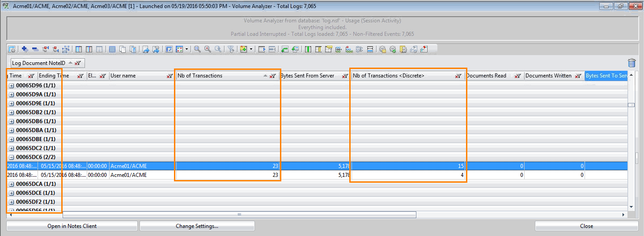Click the Open in Notes Client button
The image size is (644, 236).
(x=72, y=226)
